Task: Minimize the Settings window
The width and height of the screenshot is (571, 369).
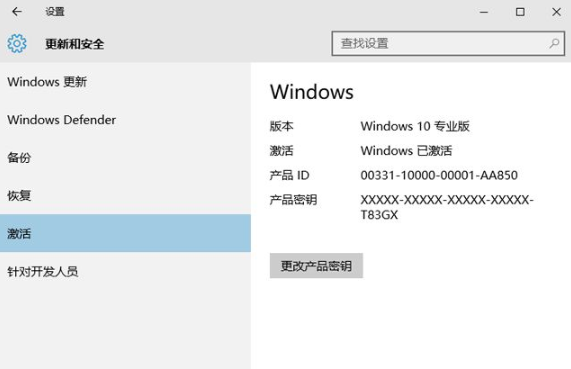Action: [x=484, y=12]
